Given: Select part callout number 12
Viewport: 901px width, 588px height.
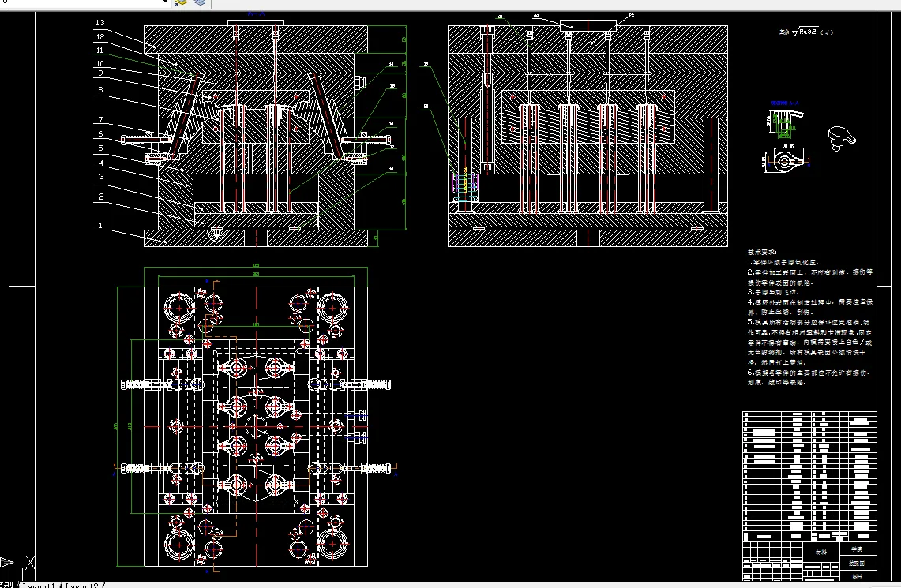Looking at the screenshot, I should 100,37.
